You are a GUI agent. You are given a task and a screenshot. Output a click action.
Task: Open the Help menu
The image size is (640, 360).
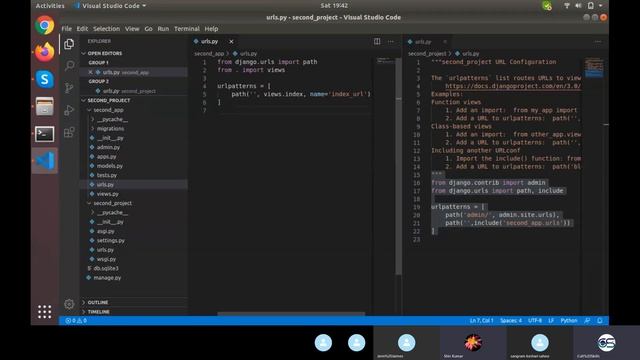pyautogui.click(x=211, y=29)
